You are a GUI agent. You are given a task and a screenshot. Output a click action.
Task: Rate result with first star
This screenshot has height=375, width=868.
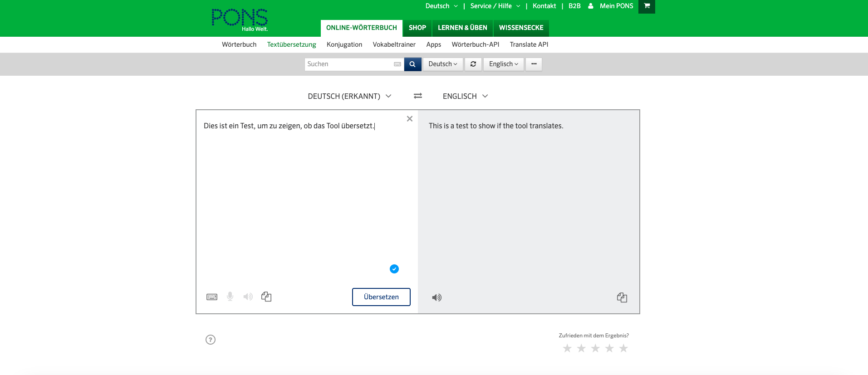click(x=567, y=348)
